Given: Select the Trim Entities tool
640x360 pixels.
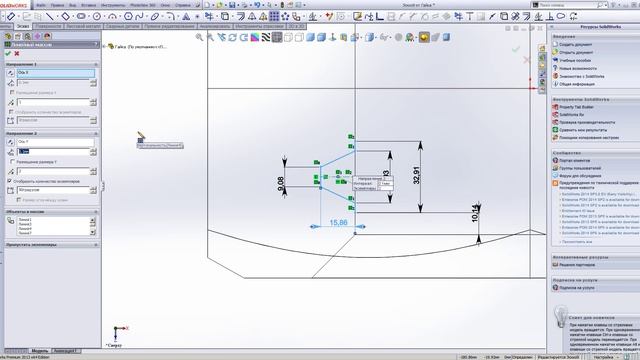Looking at the screenshot, I should tap(209, 16).
